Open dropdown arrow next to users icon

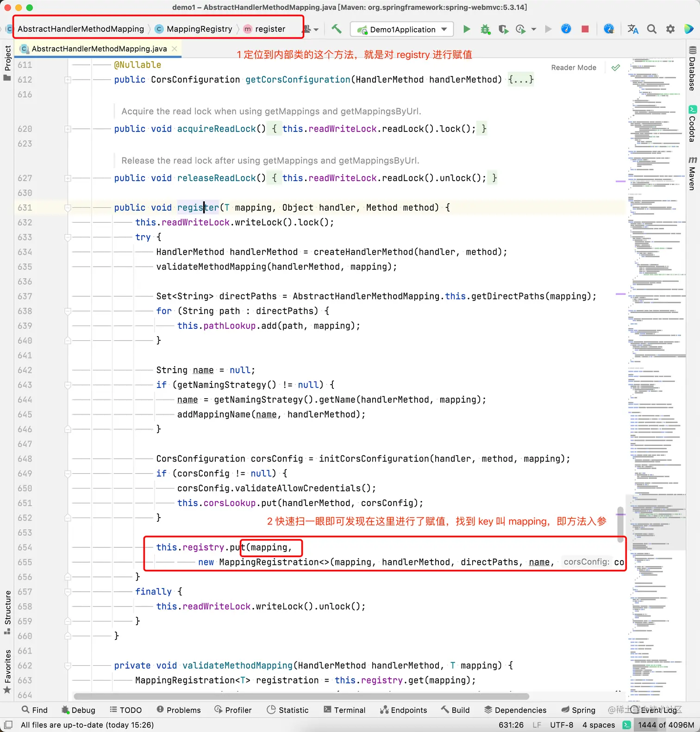[316, 29]
